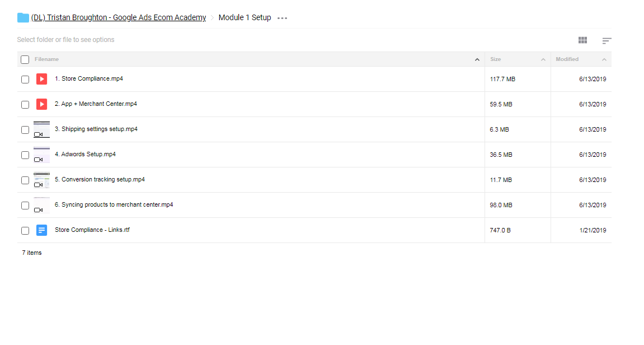The height and width of the screenshot is (345, 644).
Task: Tick checkbox beside Store Compliance - Links.rtf
Action: pyautogui.click(x=25, y=231)
